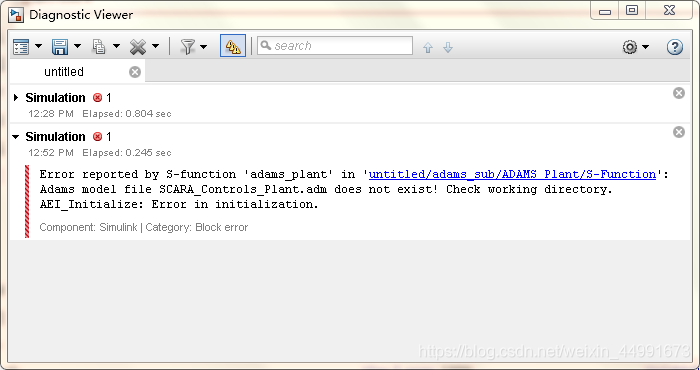This screenshot has height=370, width=700.
Task: Dismiss the 12:52 PM Simulation report
Action: tap(679, 132)
